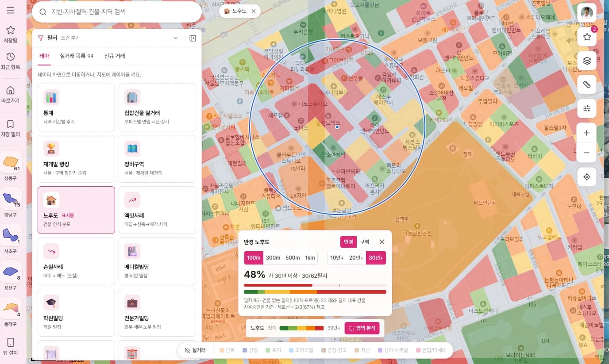Viewport: 609px width, 364px height.
Task: Select the 300m radius option
Action: click(273, 258)
